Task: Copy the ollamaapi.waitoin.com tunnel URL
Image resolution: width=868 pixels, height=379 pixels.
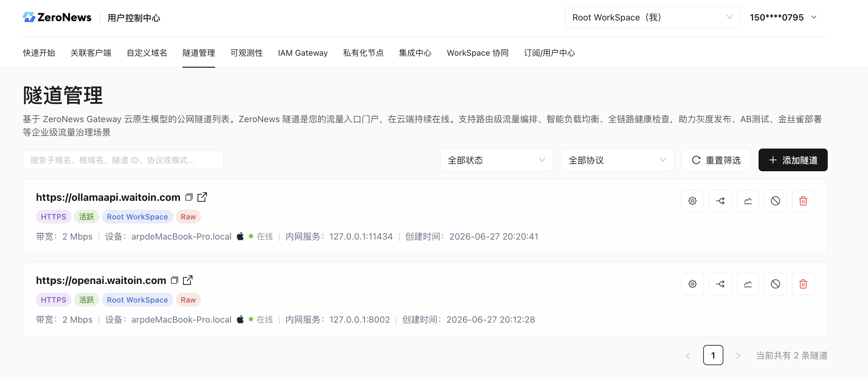Action: coord(189,197)
